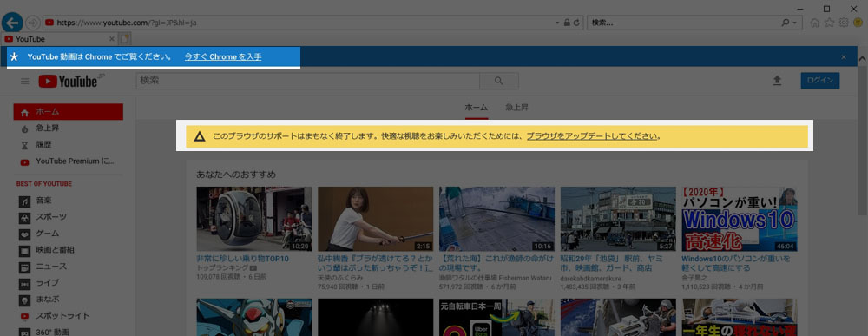Screen dimensions: 868x336
Task: Click the 360° 動画 icon in sidebar
Action: (24, 333)
